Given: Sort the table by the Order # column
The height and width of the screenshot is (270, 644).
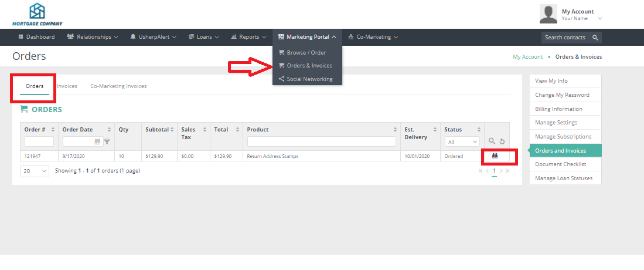Looking at the screenshot, I should pos(53,130).
